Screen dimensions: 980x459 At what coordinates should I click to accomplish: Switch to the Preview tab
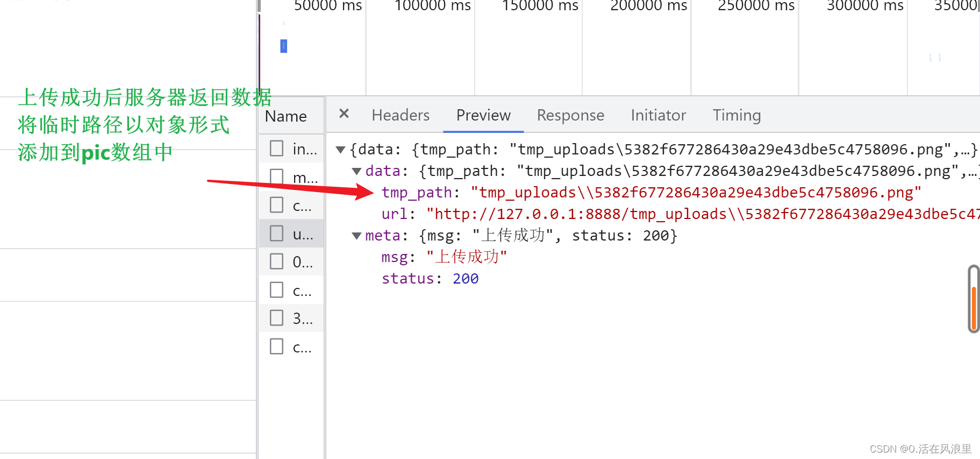(483, 115)
